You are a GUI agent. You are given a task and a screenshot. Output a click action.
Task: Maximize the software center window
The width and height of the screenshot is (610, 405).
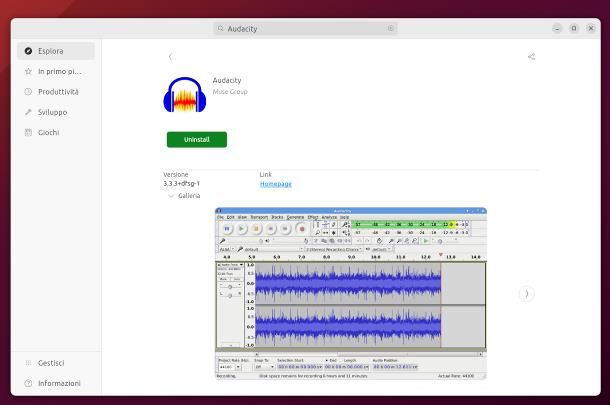(x=574, y=28)
